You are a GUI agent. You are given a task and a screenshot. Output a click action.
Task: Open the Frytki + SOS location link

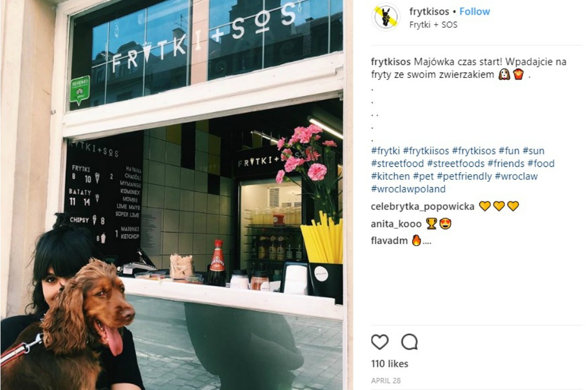pyautogui.click(x=433, y=25)
